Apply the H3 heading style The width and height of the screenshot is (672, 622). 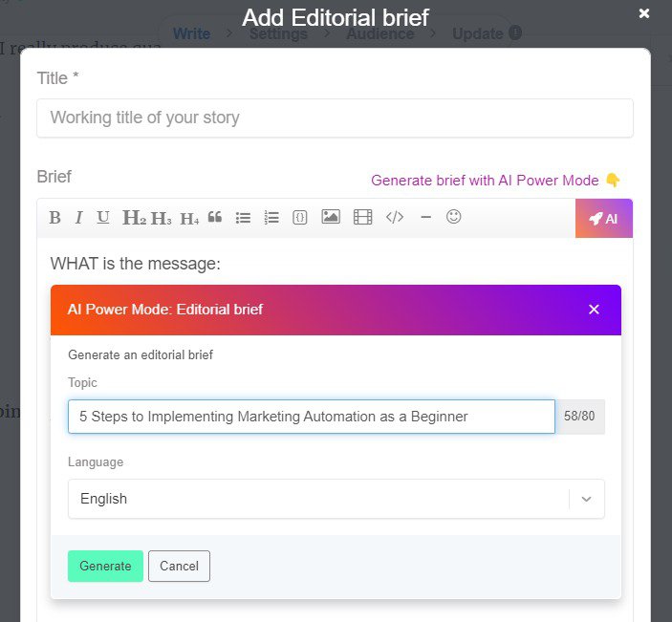coord(162,218)
